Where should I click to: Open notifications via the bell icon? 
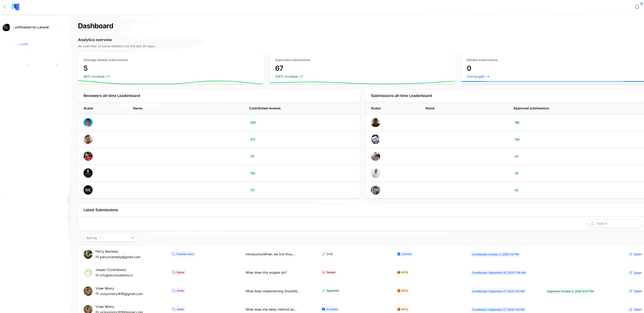click(637, 7)
